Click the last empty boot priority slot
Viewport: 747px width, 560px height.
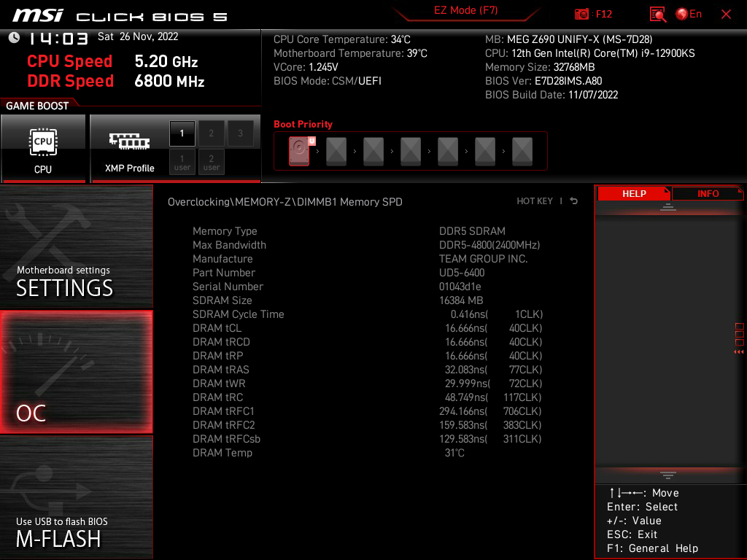point(522,151)
